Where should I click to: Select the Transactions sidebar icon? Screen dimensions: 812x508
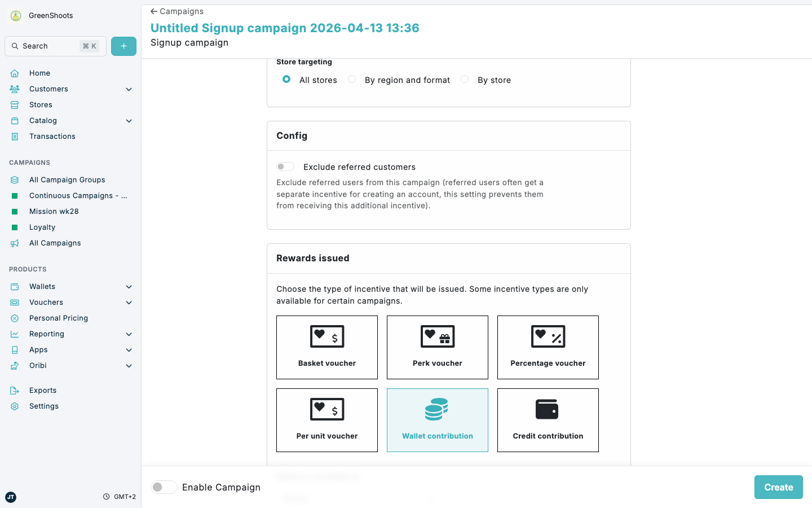pyautogui.click(x=15, y=136)
